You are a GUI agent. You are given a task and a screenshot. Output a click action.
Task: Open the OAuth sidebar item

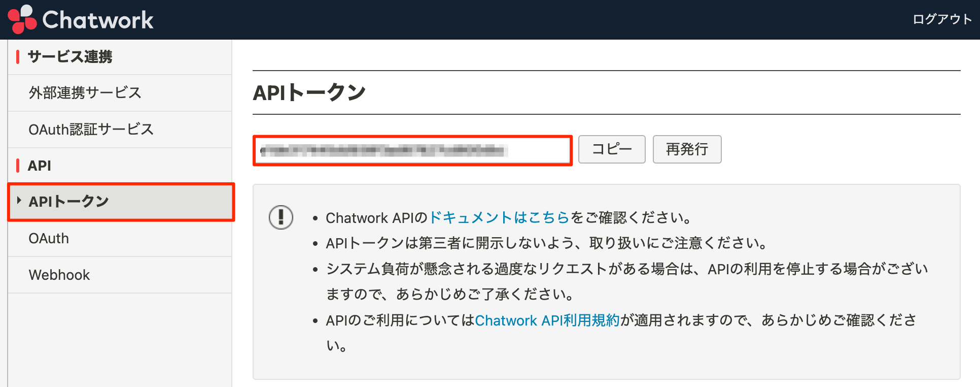tap(120, 238)
